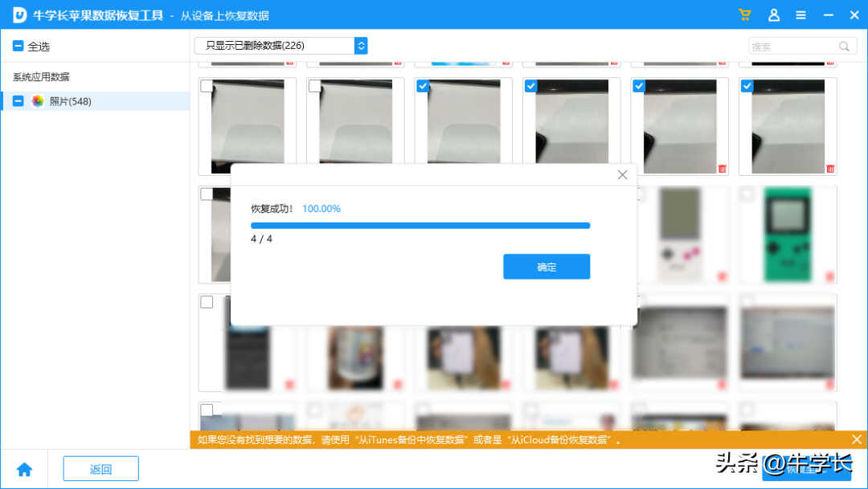
Task: Open the sixth photo thumbnail in first row
Action: tap(788, 126)
